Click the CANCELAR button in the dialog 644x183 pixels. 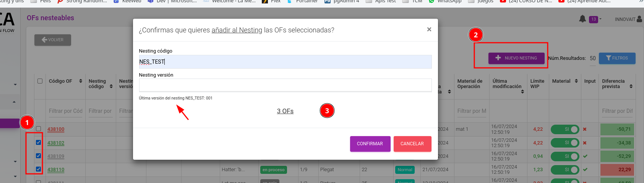point(412,144)
